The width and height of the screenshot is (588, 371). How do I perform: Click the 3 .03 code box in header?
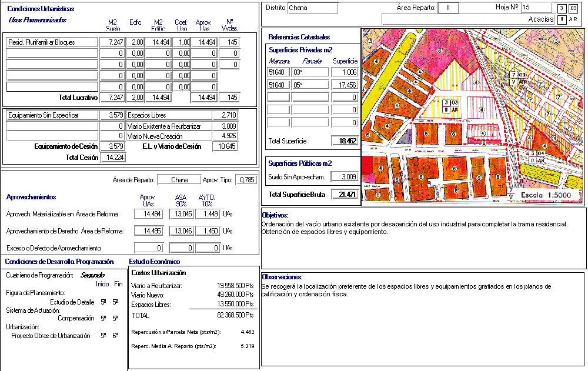click(567, 8)
